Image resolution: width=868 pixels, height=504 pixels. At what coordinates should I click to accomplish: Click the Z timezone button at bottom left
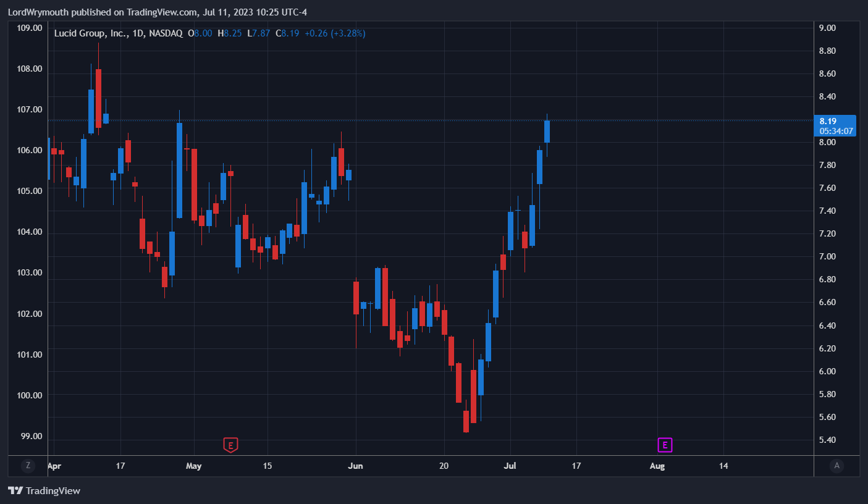click(x=28, y=466)
